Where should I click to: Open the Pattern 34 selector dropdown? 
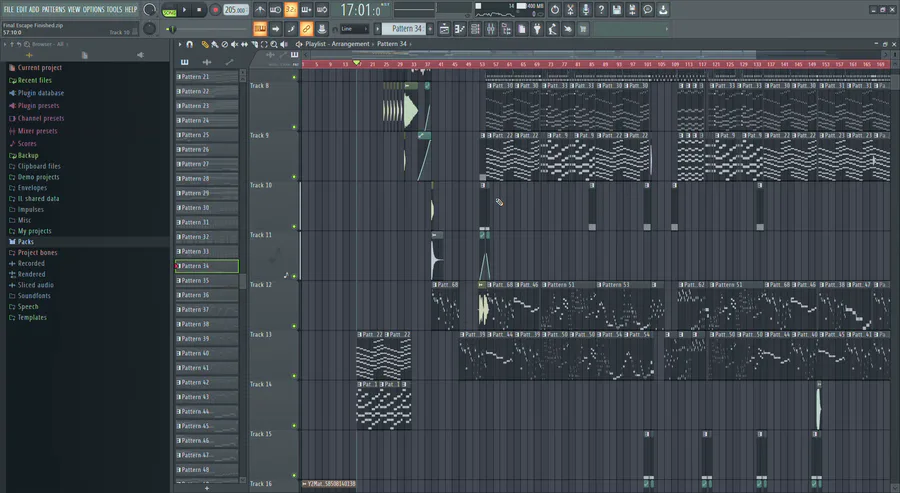click(x=404, y=29)
